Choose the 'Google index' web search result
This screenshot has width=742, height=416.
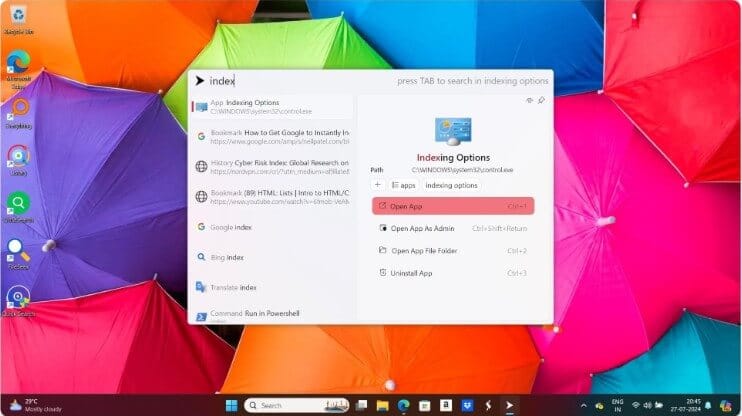point(272,227)
